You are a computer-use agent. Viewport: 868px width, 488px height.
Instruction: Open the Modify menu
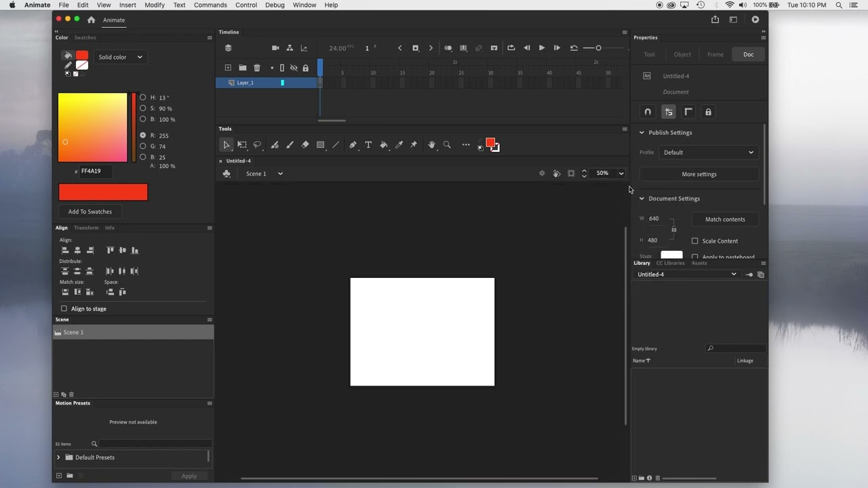[155, 5]
